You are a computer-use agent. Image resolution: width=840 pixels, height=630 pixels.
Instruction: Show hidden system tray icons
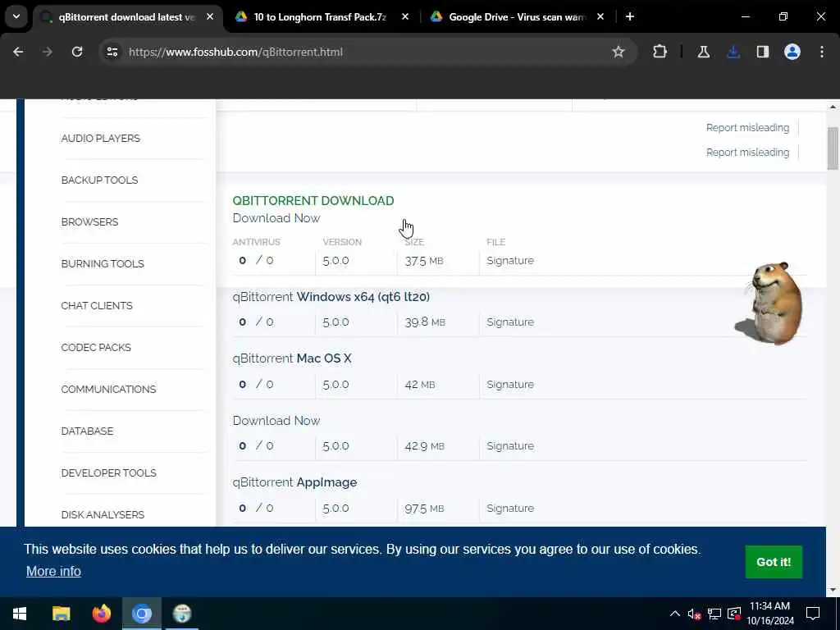(x=675, y=614)
